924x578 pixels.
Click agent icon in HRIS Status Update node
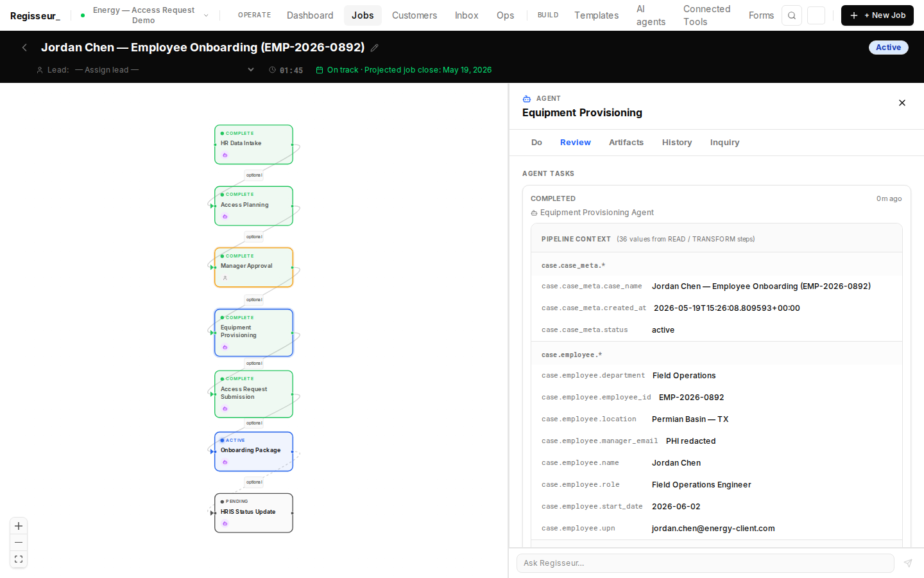tap(225, 523)
